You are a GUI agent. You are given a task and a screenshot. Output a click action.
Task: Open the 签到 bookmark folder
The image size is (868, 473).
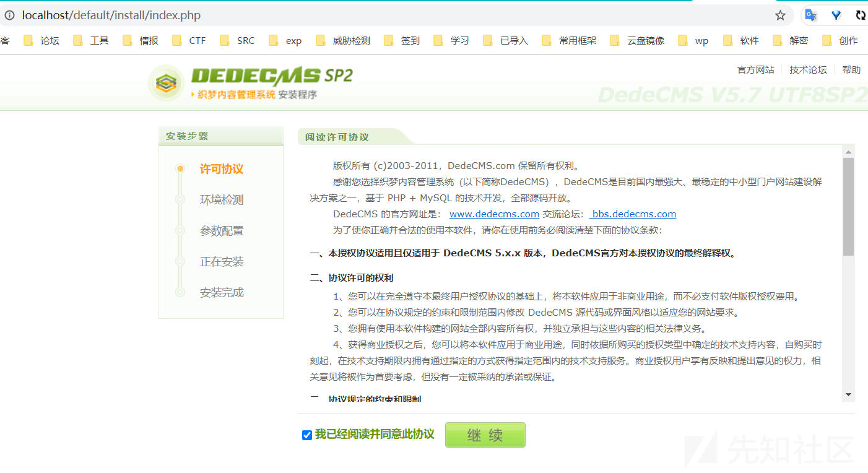tap(402, 40)
